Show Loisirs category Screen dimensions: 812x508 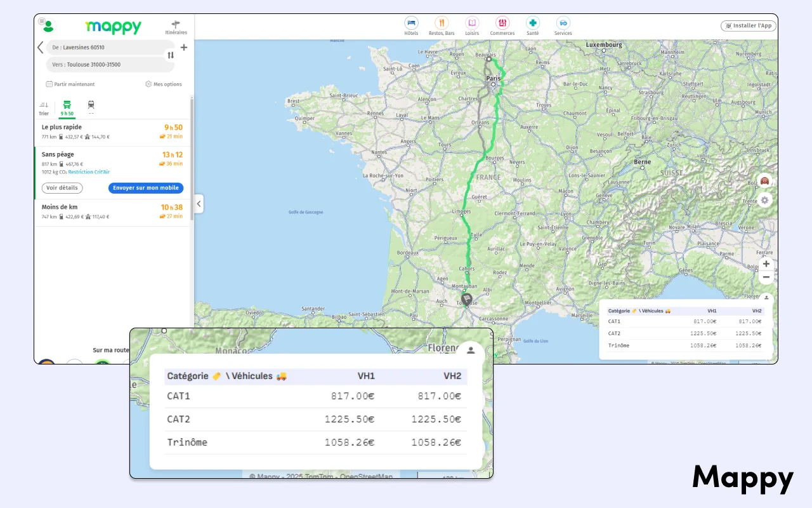pyautogui.click(x=472, y=26)
